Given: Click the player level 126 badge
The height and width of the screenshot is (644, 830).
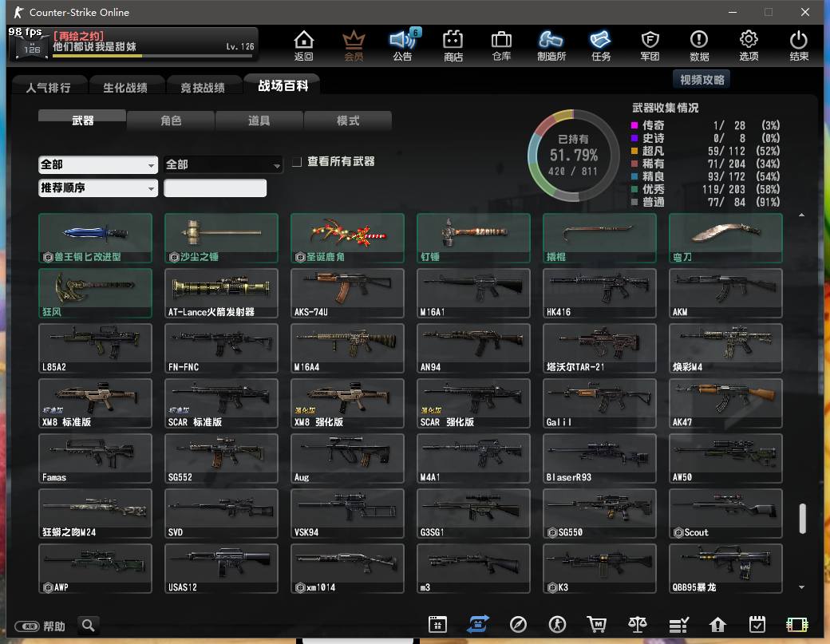Looking at the screenshot, I should coord(31,48).
